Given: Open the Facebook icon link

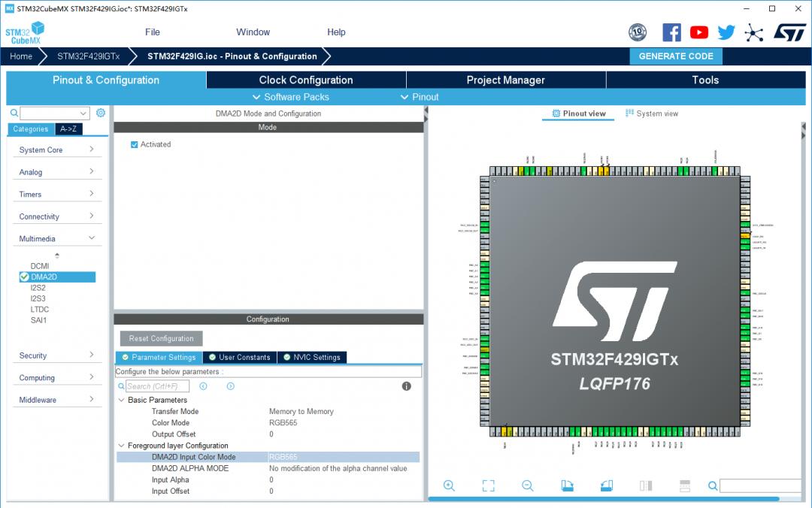Looking at the screenshot, I should [x=671, y=32].
